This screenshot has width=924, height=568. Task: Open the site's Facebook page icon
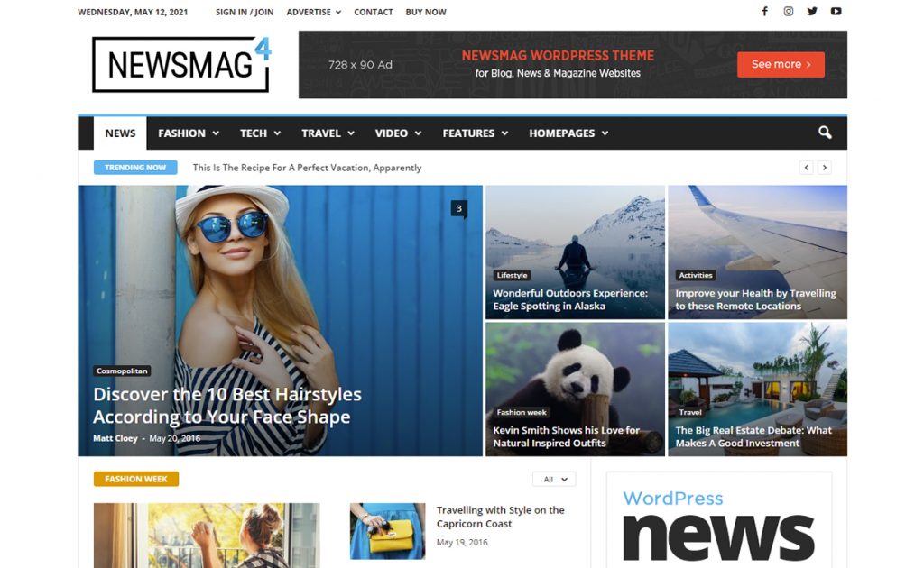(x=764, y=11)
